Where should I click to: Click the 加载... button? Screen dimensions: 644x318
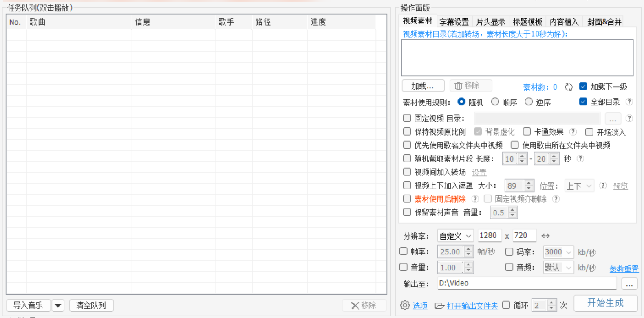tap(423, 86)
